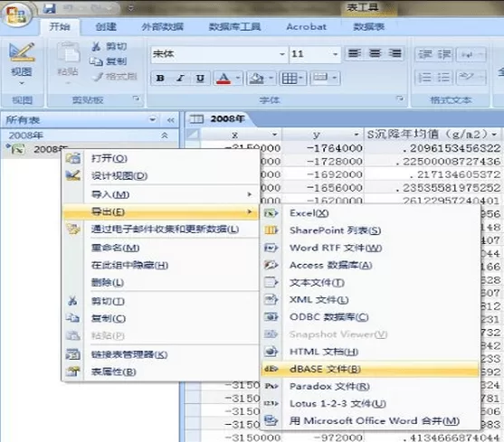Switch to the 数据库工具 ribbon tab
This screenshot has height=442, width=504.
tap(234, 26)
